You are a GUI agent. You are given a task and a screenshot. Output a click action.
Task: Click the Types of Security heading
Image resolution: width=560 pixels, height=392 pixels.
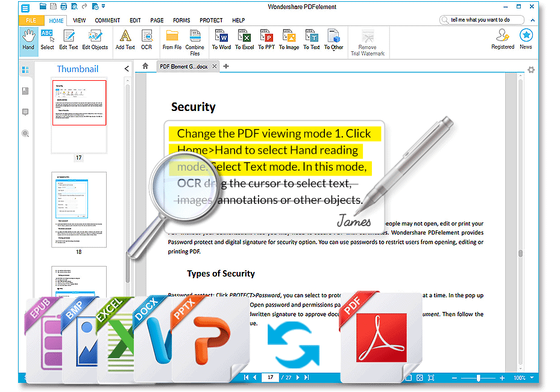[x=221, y=274]
